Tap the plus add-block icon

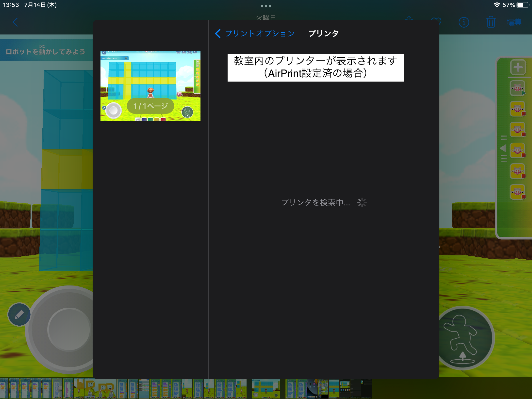coord(518,67)
